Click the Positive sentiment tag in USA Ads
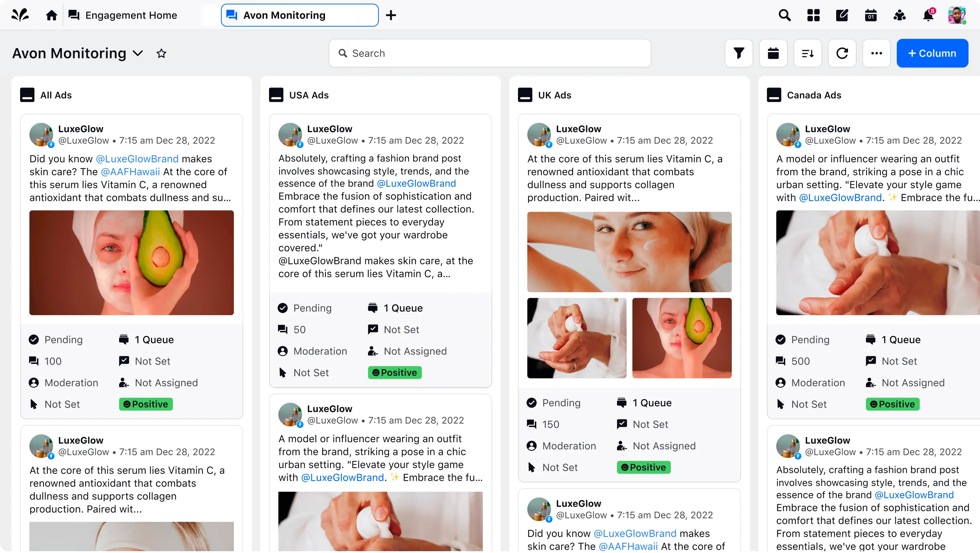The image size is (980, 553). pos(395,372)
